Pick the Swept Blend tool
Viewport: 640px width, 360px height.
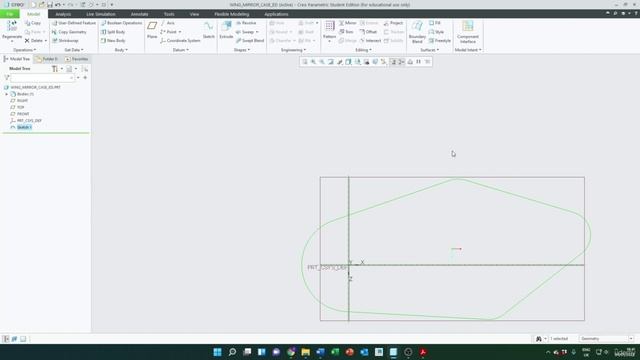pyautogui.click(x=250, y=41)
